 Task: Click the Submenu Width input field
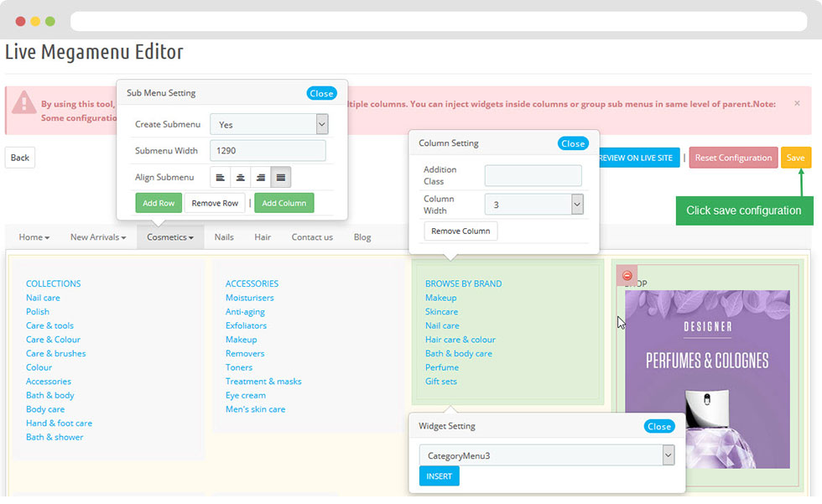pyautogui.click(x=268, y=151)
